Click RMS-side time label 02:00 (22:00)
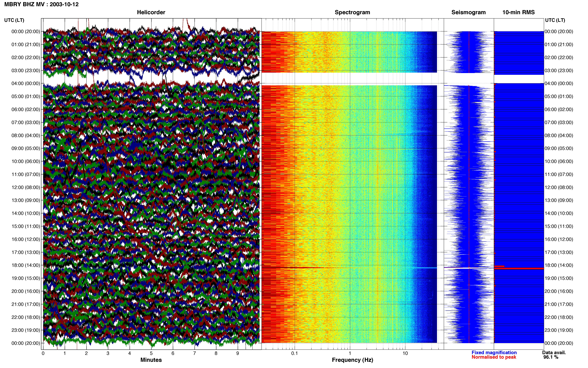This screenshot has width=588, height=368. pyautogui.click(x=559, y=58)
